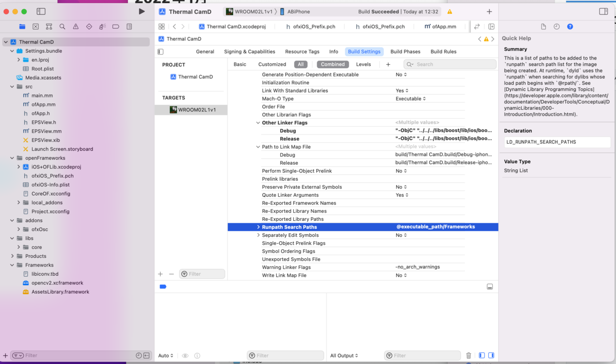Open the debug navigator
The width and height of the screenshot is (616, 364).
pos(102,27)
